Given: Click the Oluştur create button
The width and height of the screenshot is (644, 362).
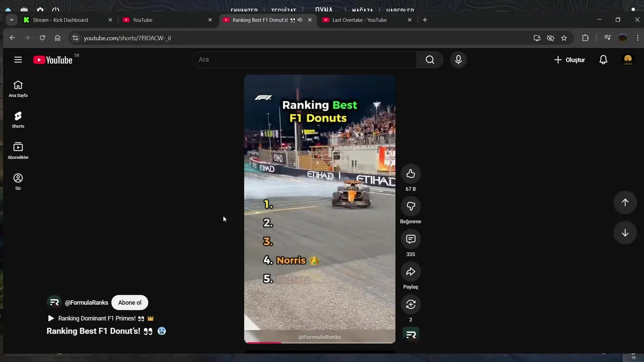Looking at the screenshot, I should tap(570, 60).
